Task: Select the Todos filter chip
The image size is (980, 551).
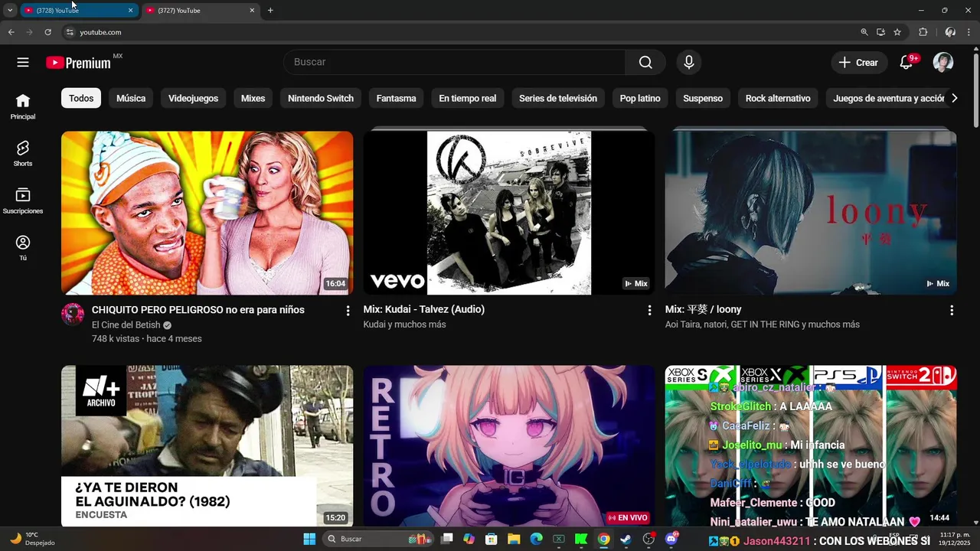Action: [x=81, y=98]
